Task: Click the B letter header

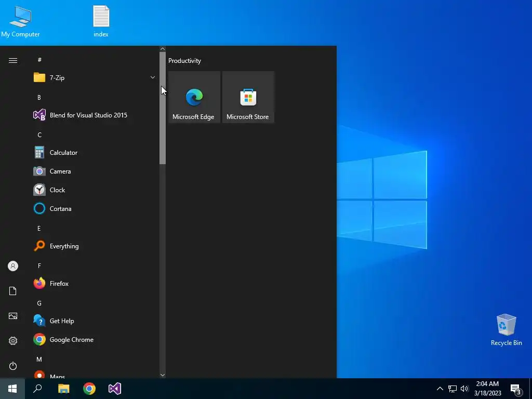Action: [x=39, y=97]
